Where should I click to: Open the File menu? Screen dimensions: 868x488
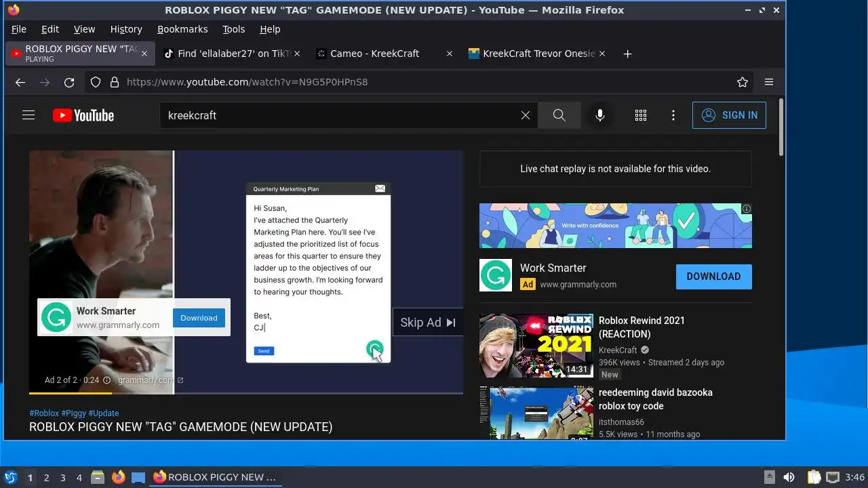pos(19,29)
